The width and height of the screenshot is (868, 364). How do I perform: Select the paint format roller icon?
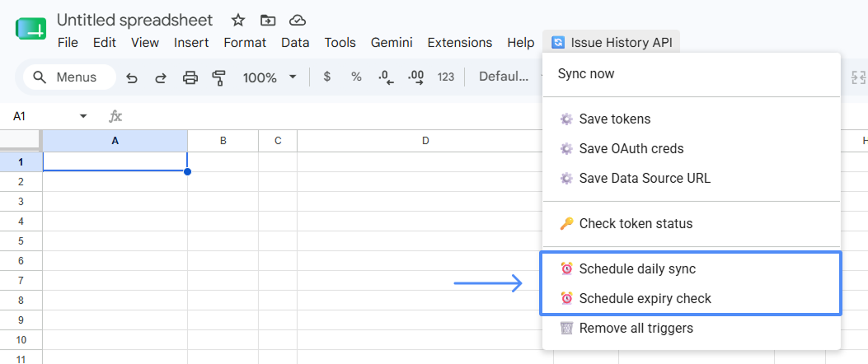pos(219,77)
